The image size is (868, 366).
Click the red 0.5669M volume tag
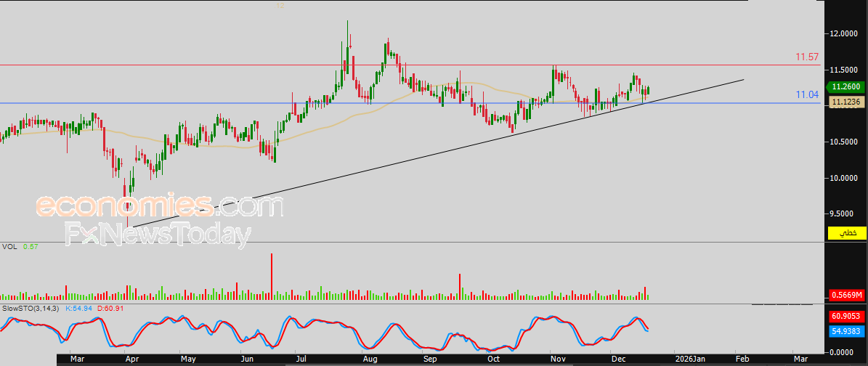pyautogui.click(x=845, y=295)
